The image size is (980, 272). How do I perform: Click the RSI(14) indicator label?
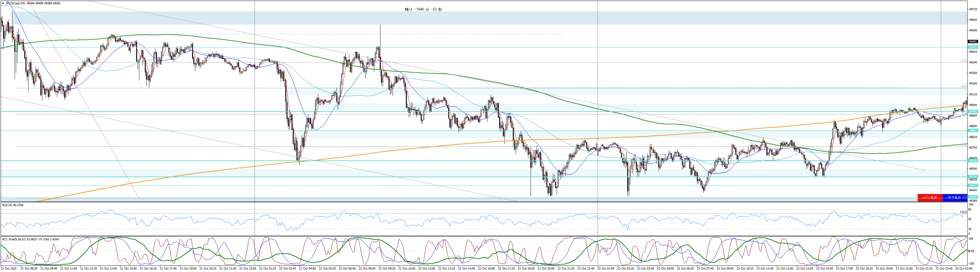tap(13, 205)
